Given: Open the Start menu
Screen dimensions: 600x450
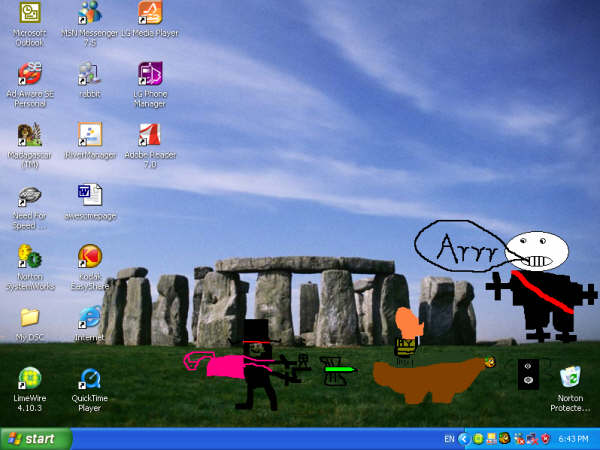Looking at the screenshot, I should [x=37, y=438].
